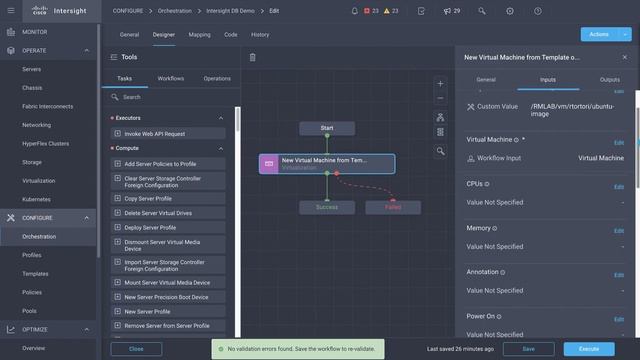The height and width of the screenshot is (360, 640).
Task: Open the settings gear icon
Action: point(510,11)
